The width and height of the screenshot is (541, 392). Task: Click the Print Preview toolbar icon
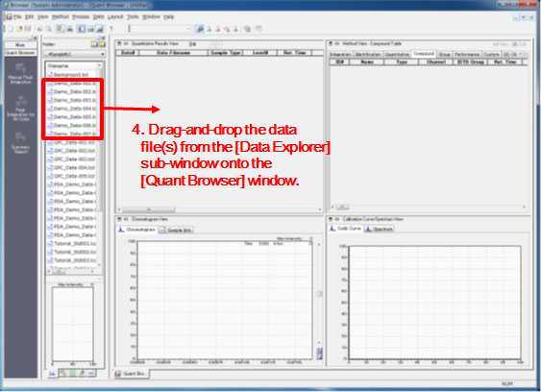point(49,29)
